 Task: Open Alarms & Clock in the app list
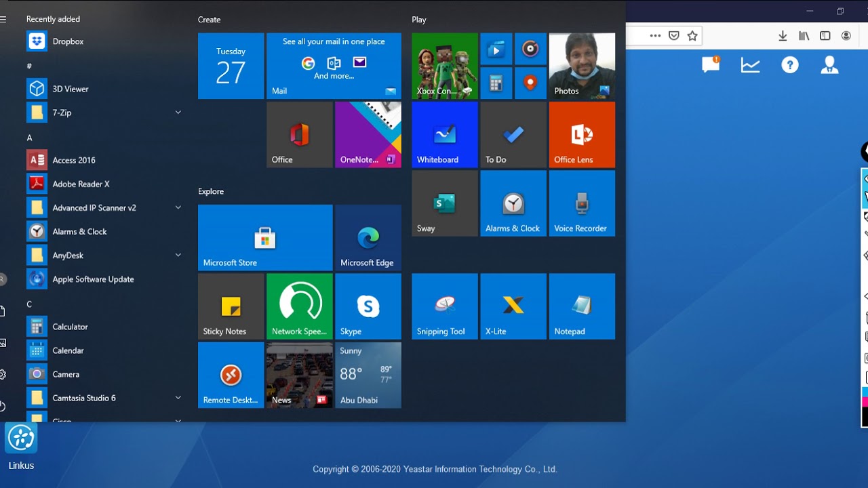pyautogui.click(x=104, y=231)
